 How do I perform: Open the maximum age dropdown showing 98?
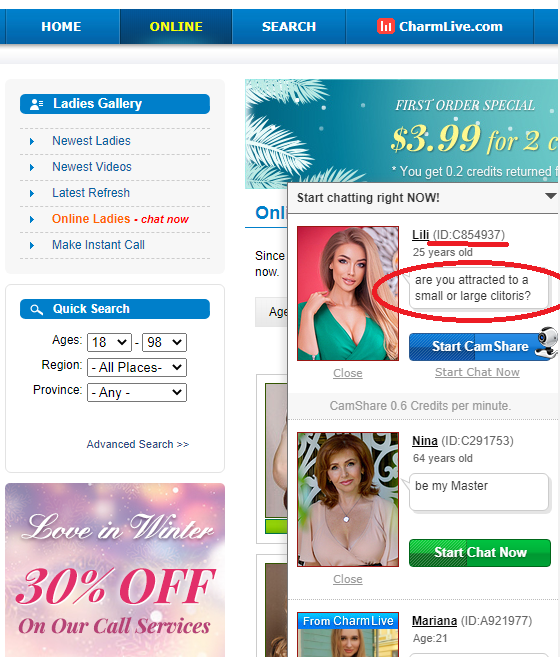click(x=164, y=342)
